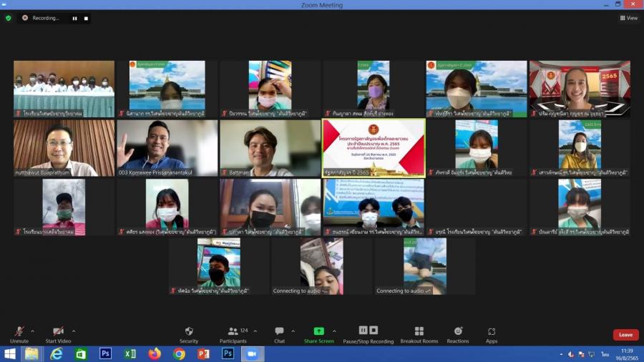Open the Security shield menu
The image size is (644, 362).
click(x=189, y=334)
